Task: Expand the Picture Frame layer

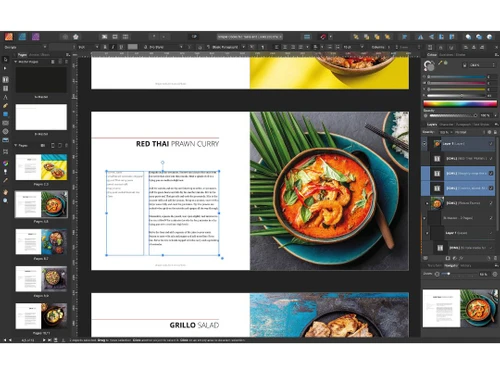Action: 427,203
